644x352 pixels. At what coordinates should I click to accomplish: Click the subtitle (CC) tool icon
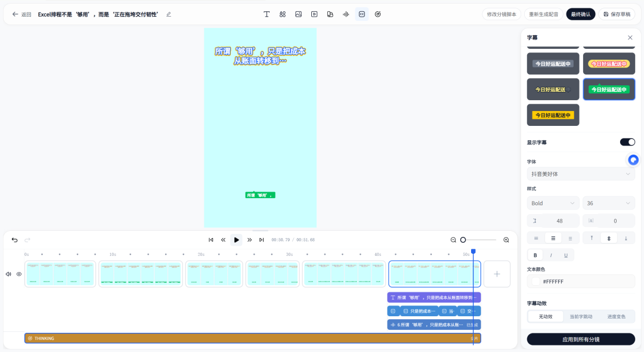pos(362,14)
